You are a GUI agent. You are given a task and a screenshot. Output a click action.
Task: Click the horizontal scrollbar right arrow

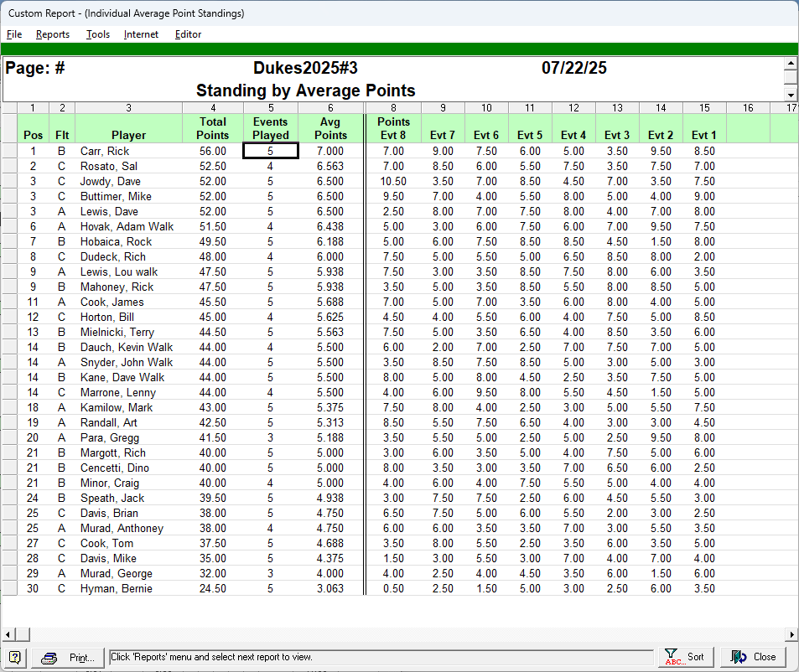pyautogui.click(x=791, y=634)
